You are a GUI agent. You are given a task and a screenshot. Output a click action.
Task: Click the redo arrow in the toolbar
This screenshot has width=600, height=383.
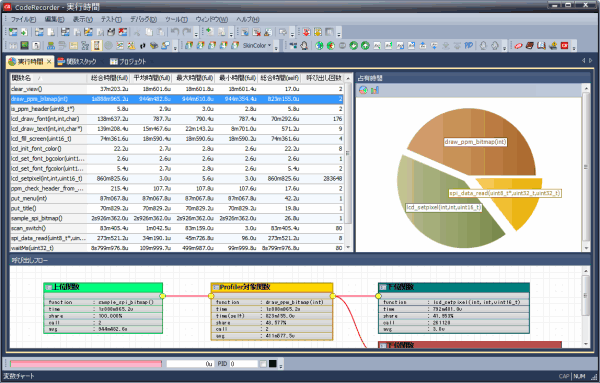(x=186, y=32)
